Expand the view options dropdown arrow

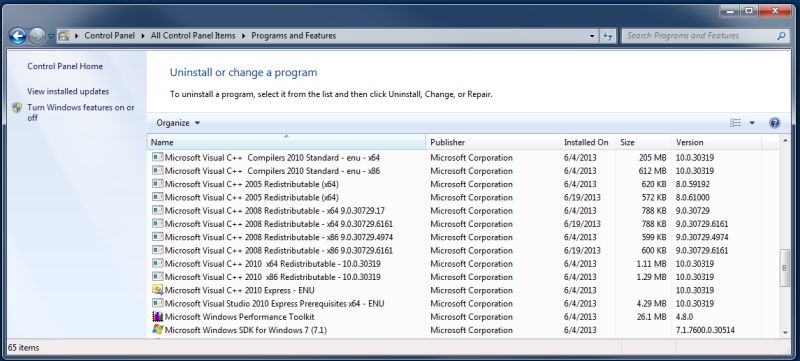click(752, 123)
